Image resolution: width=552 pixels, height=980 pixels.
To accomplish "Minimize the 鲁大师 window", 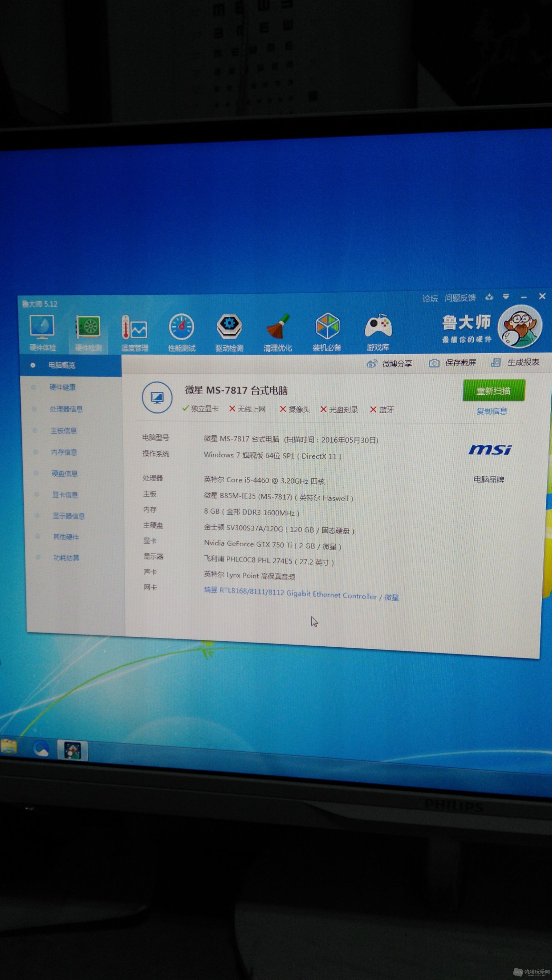I will pos(524,297).
